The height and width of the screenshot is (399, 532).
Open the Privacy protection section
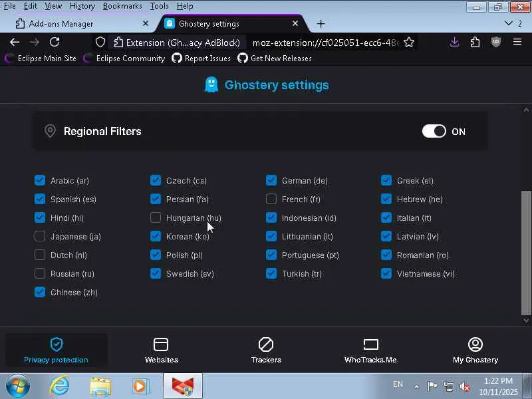pos(57,350)
